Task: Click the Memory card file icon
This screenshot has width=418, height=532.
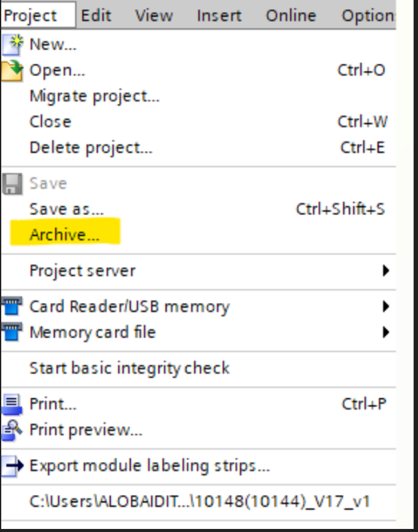Action: [12, 333]
